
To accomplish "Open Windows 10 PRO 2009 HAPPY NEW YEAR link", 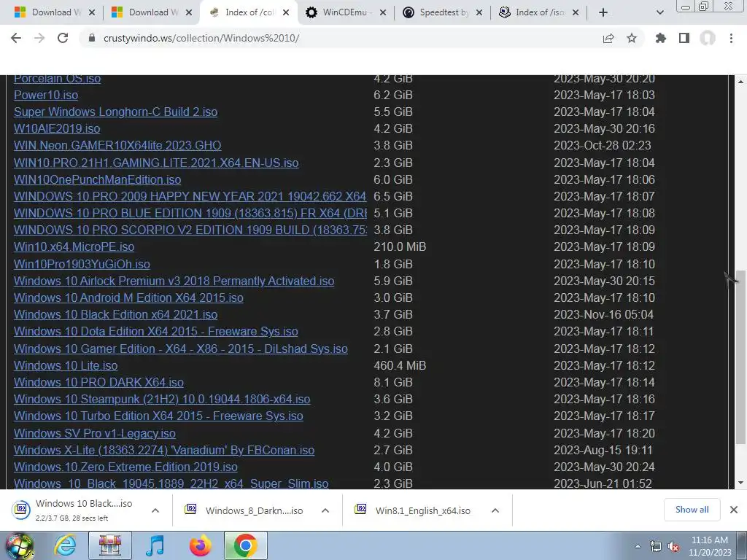I will 190,196.
